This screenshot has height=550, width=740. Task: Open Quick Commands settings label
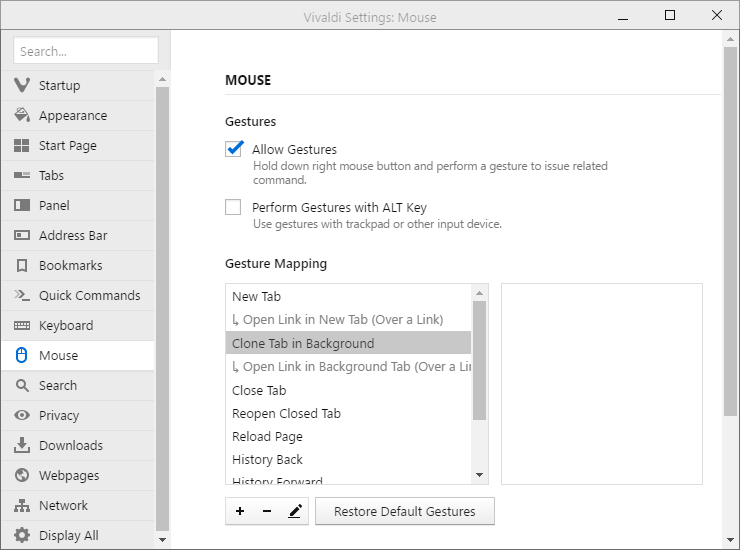(x=90, y=296)
